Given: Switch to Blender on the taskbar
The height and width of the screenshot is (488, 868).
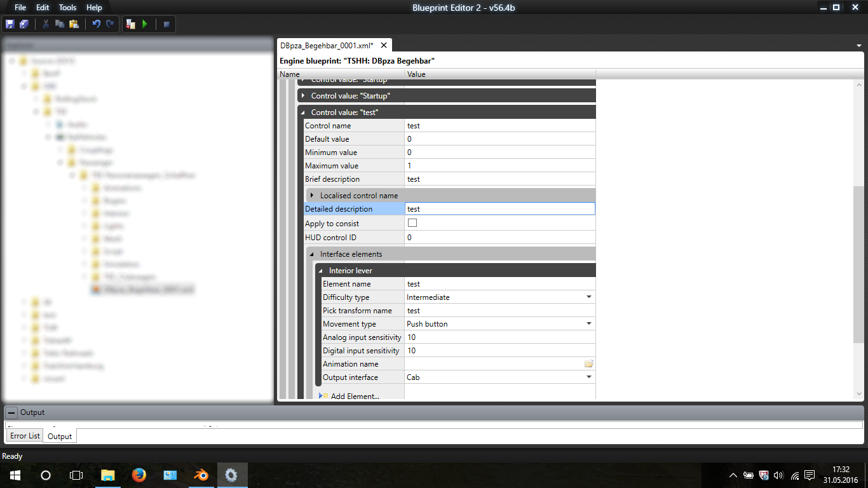Looking at the screenshot, I should [201, 475].
